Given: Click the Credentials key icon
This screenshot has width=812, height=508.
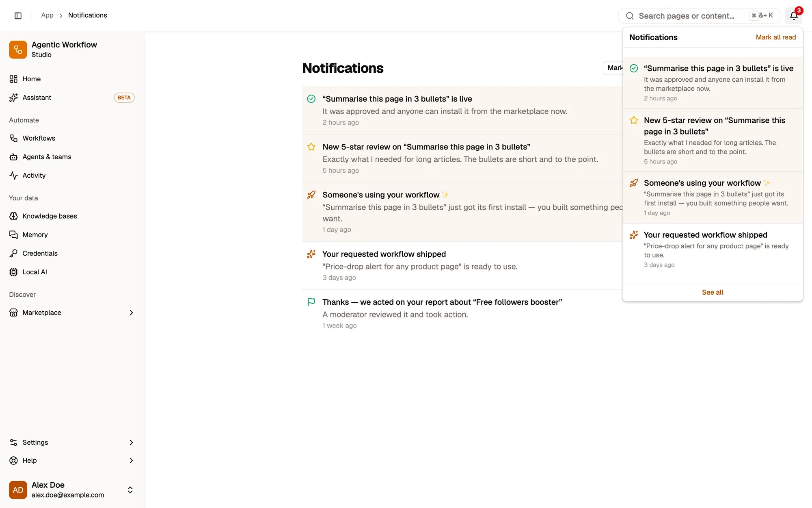Looking at the screenshot, I should click(x=13, y=254).
